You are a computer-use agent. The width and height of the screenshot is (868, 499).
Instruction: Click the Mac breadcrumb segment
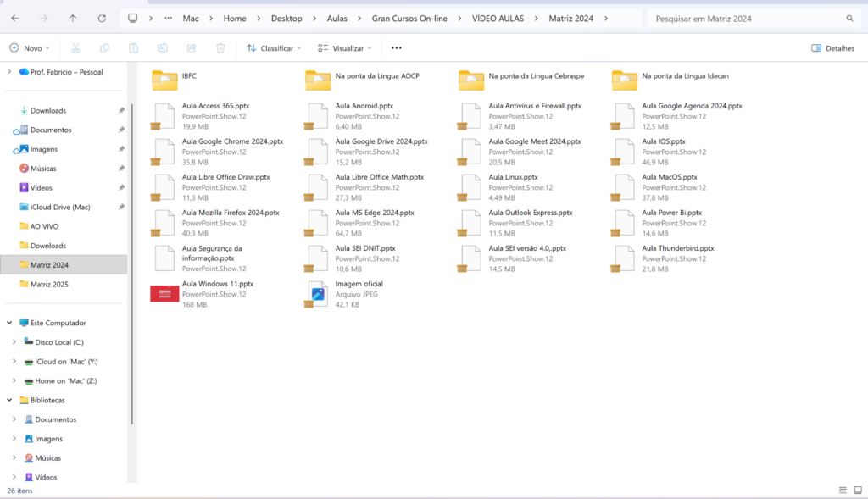[x=191, y=19]
